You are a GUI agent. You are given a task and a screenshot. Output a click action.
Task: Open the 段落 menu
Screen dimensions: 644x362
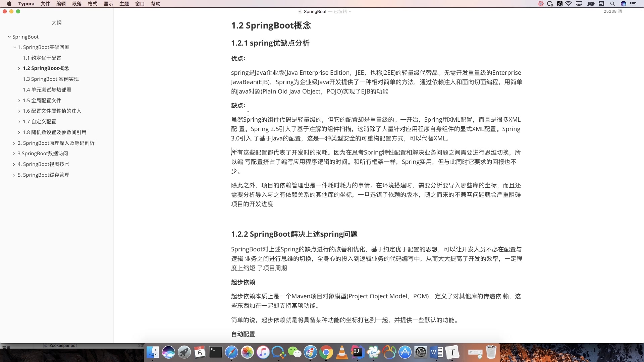77,4
